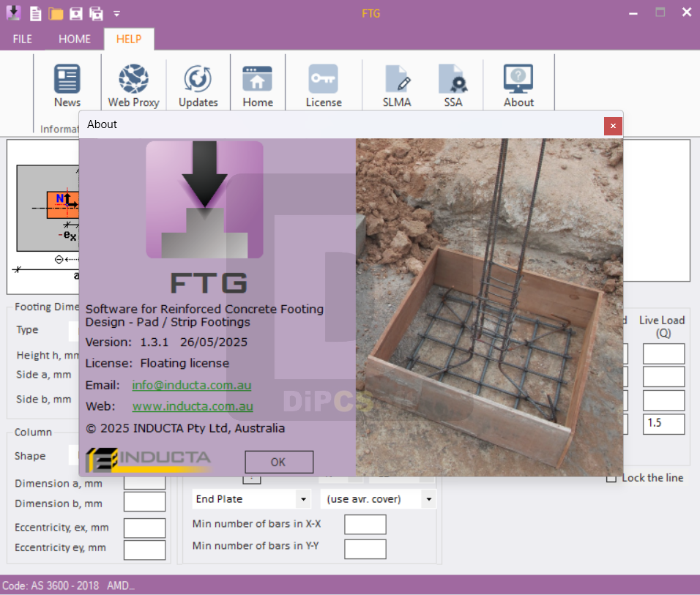Click Min number of bars in X-X field

click(365, 525)
